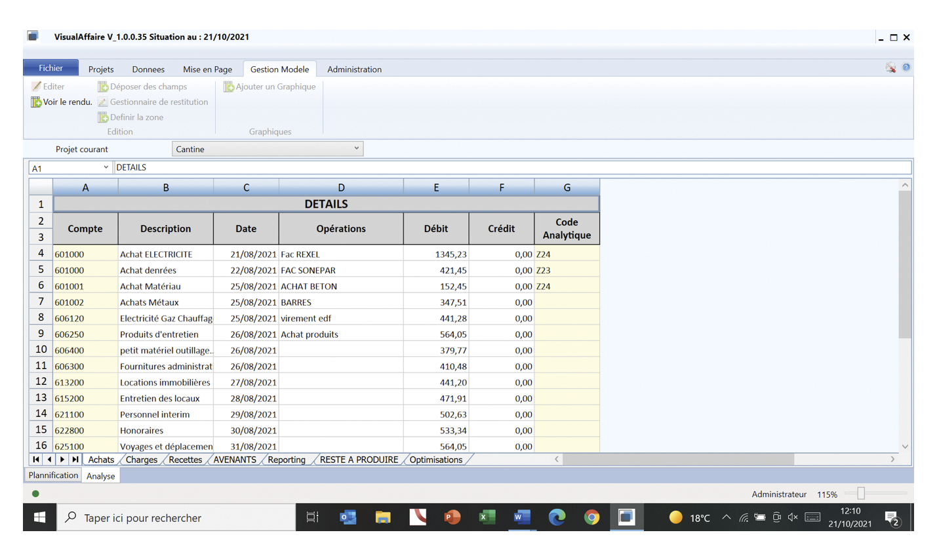Open Word from the taskbar
939x560 pixels.
tap(522, 517)
